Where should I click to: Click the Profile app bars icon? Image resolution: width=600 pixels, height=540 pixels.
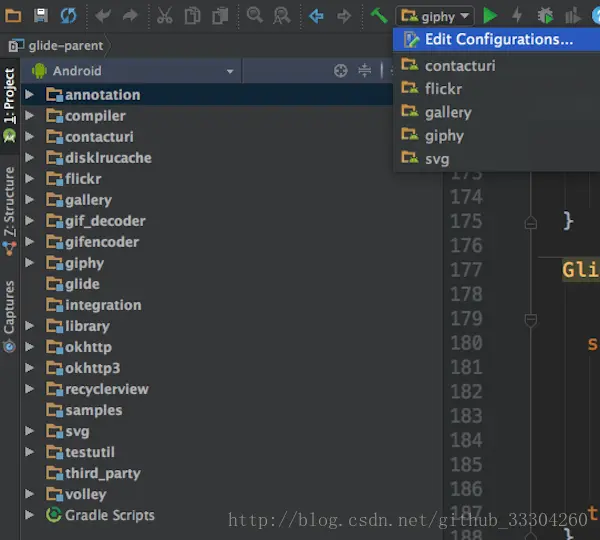[x=573, y=16]
